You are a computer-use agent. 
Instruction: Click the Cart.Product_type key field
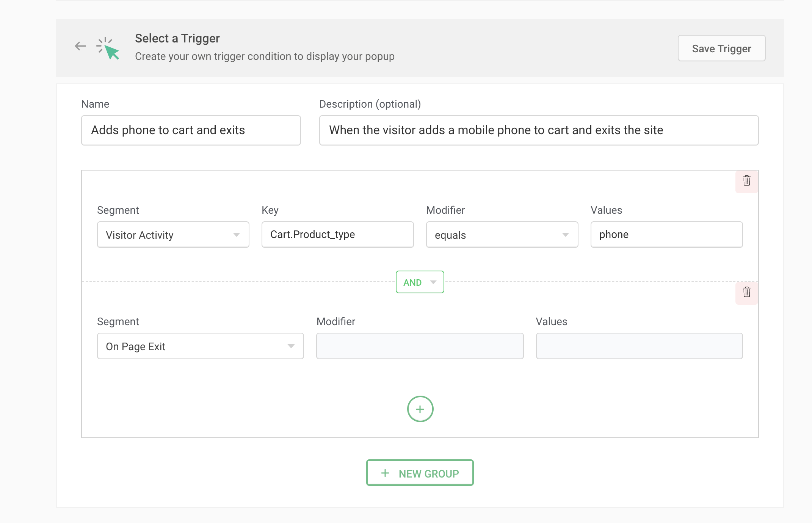[337, 235]
